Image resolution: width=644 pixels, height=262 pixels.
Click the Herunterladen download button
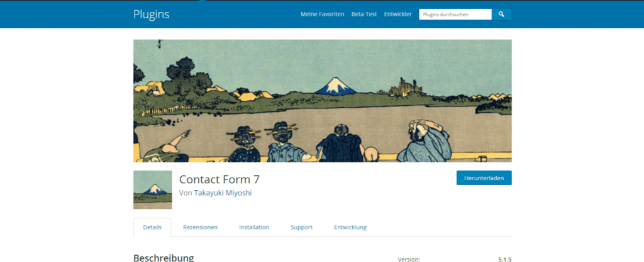click(x=484, y=178)
